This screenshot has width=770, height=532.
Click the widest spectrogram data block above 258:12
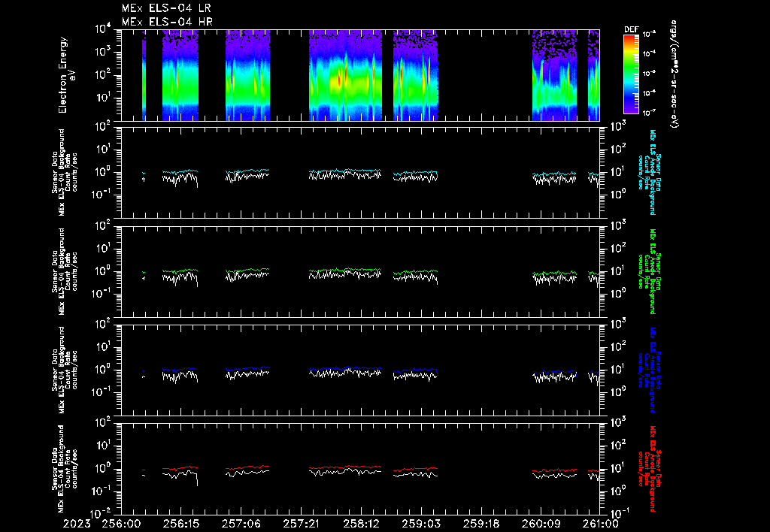[x=345, y=76]
